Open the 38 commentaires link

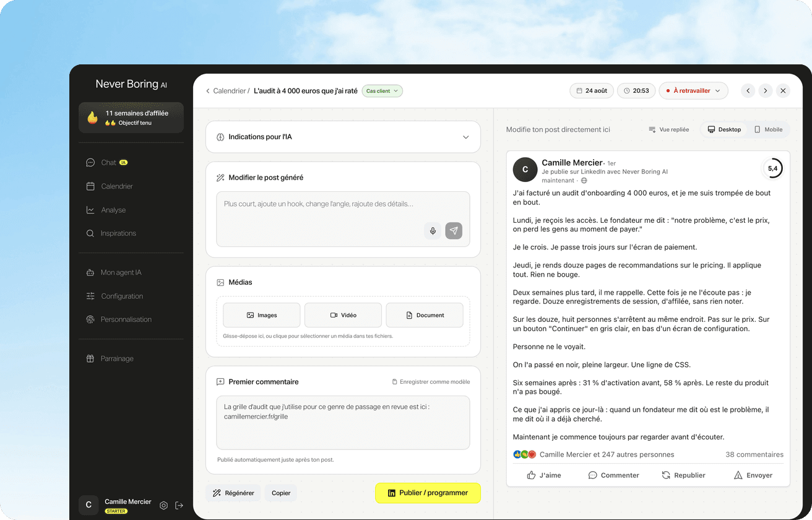(x=754, y=454)
